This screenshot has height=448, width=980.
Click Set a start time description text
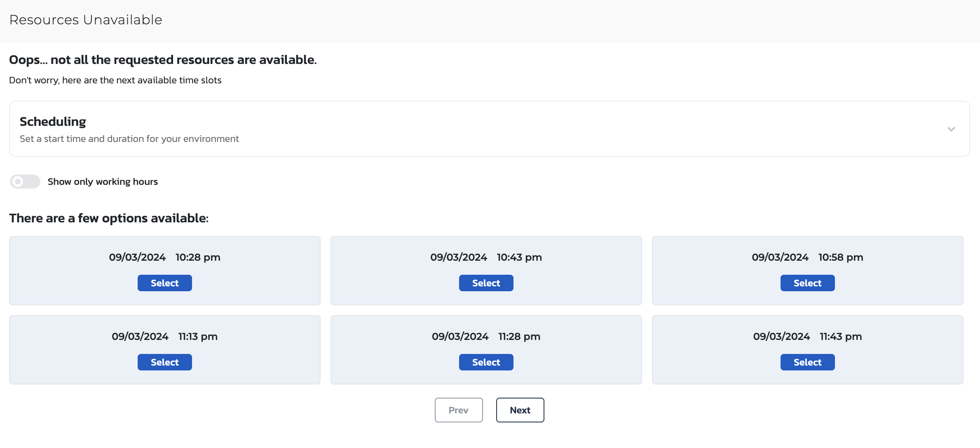(x=129, y=139)
